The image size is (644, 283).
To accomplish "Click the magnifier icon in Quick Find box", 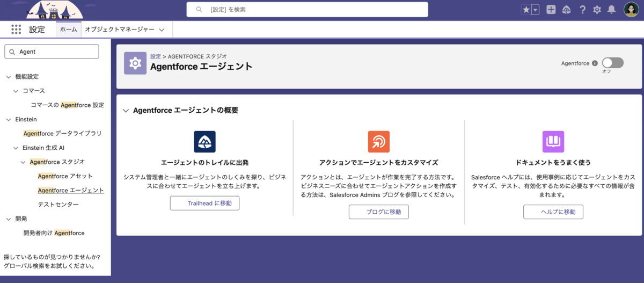I will 12,52.
